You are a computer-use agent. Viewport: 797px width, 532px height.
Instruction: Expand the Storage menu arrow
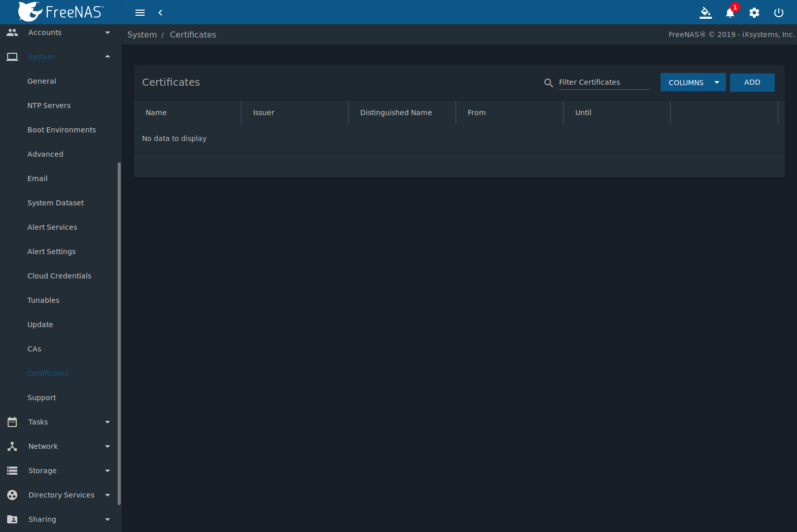tap(108, 471)
